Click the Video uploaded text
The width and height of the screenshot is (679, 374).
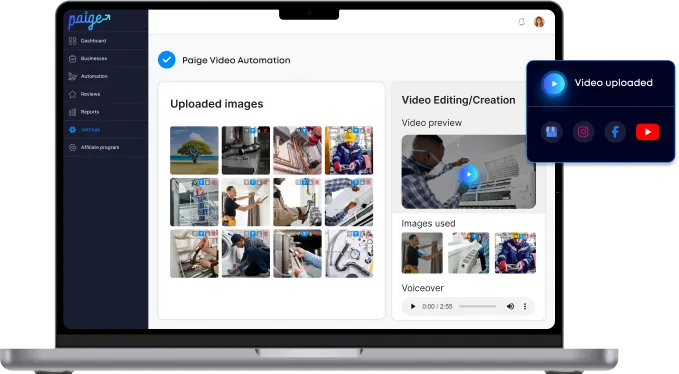tap(613, 83)
